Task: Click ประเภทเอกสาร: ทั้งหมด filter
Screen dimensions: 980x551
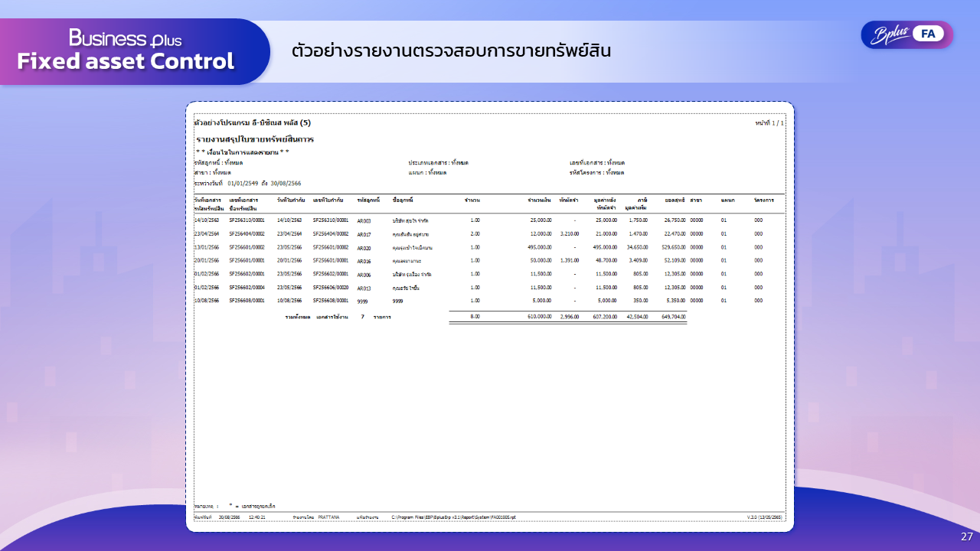Action: tap(437, 164)
